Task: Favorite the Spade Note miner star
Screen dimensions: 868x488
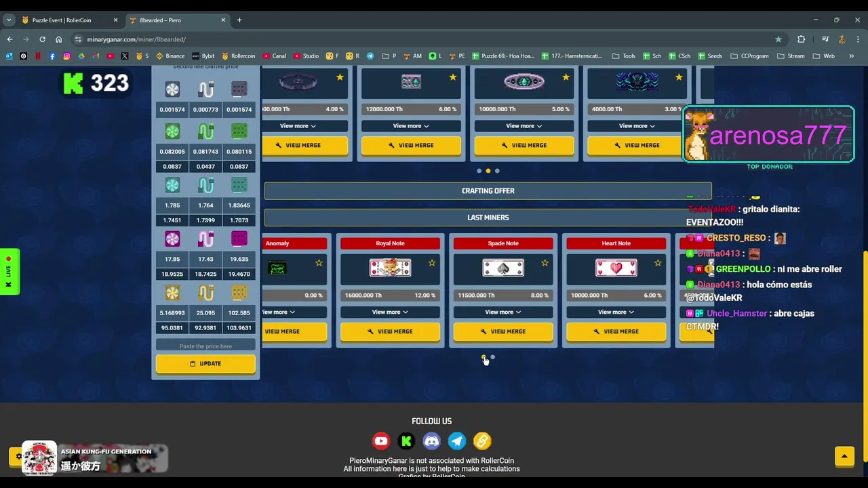Action: coord(545,263)
